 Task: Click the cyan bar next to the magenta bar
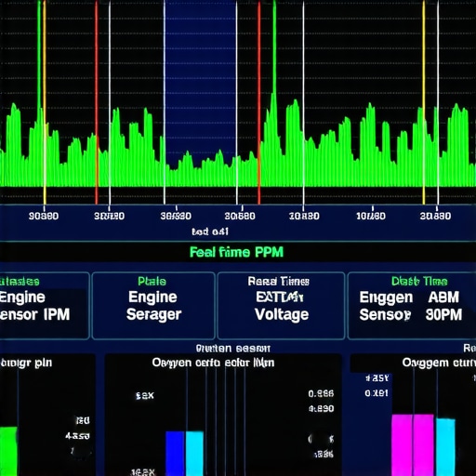tap(445, 447)
